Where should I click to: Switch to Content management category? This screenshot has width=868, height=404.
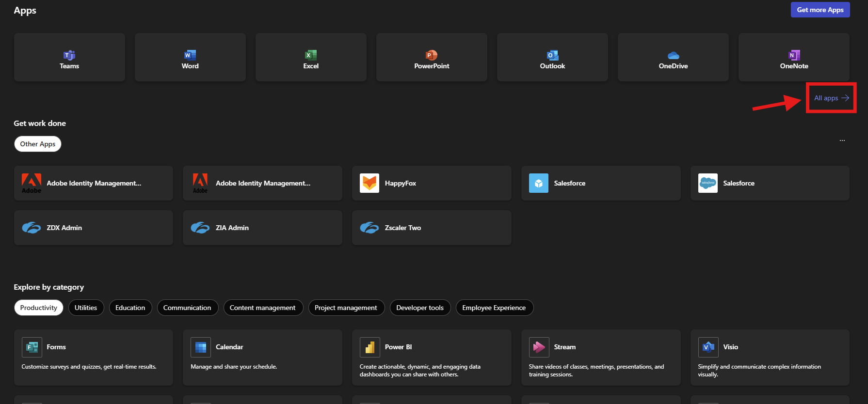263,308
